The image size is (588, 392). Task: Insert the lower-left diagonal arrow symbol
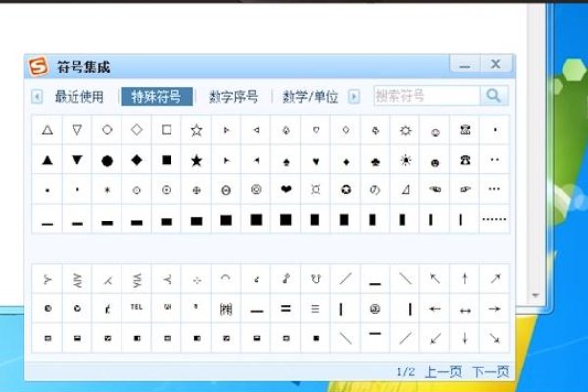(x=435, y=338)
